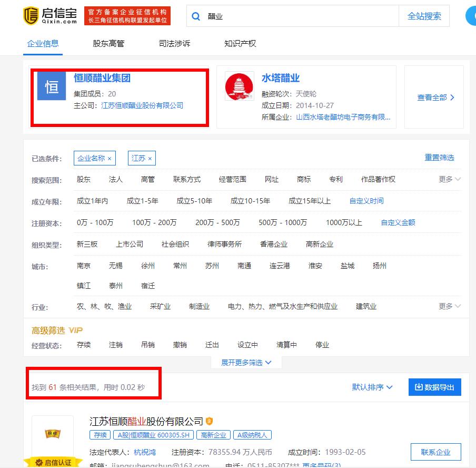Open the 默认排序 sort dropdown
The height and width of the screenshot is (468, 476).
pos(372,387)
